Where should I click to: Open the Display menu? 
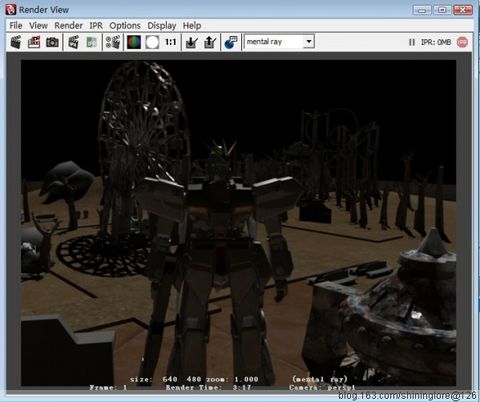(x=162, y=26)
